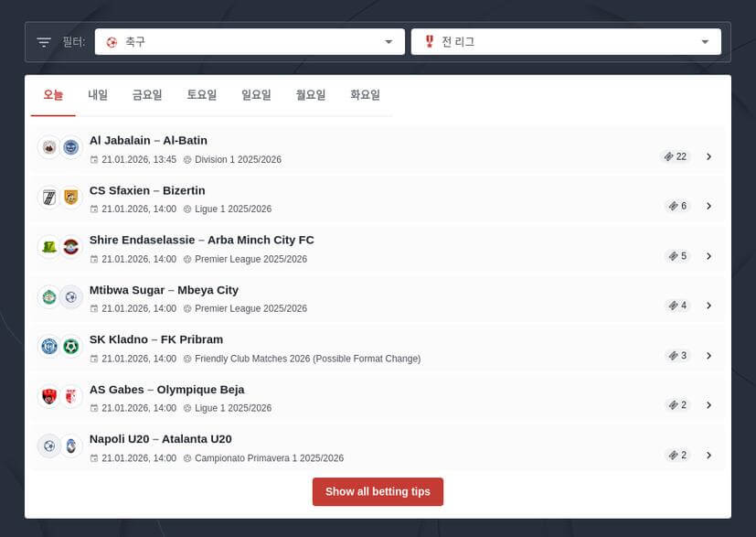
Task: Select the 오늘 tab
Action: [x=53, y=95]
